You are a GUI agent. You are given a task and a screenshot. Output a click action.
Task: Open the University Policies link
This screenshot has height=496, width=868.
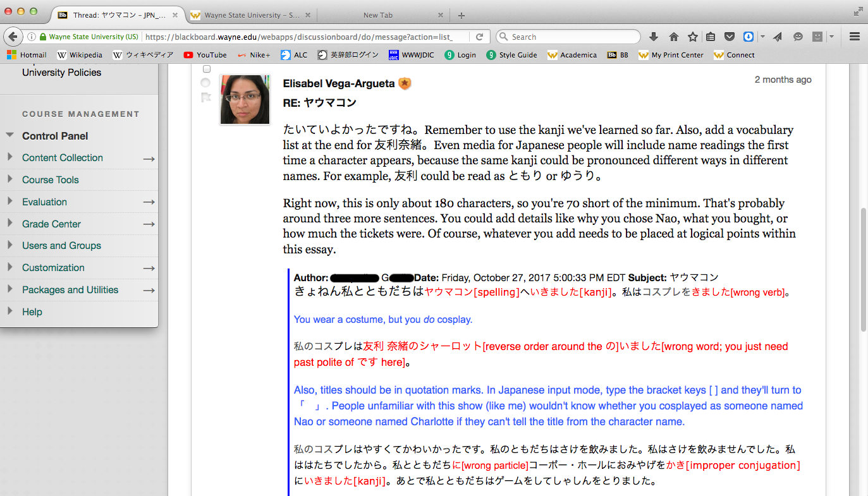[x=61, y=72]
